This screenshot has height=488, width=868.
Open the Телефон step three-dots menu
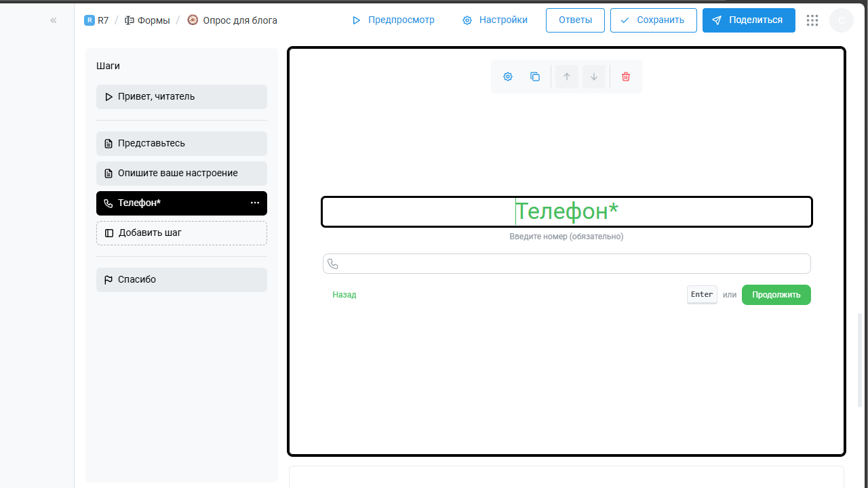click(x=255, y=203)
